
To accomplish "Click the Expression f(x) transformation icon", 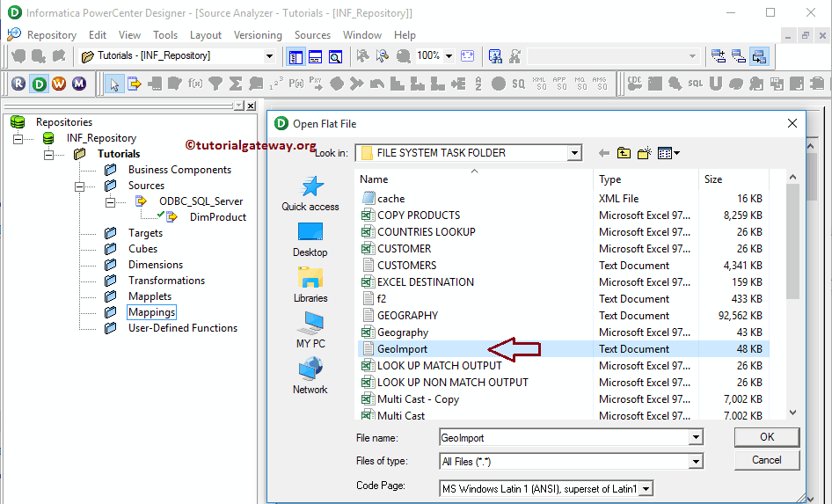I will [195, 84].
